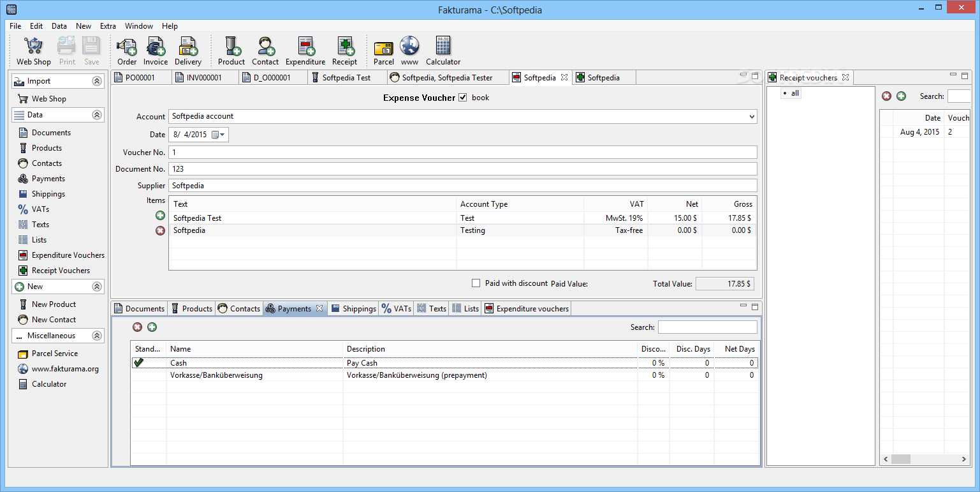Open Shippings in the sidebar
The image size is (980, 492).
pos(41,194)
